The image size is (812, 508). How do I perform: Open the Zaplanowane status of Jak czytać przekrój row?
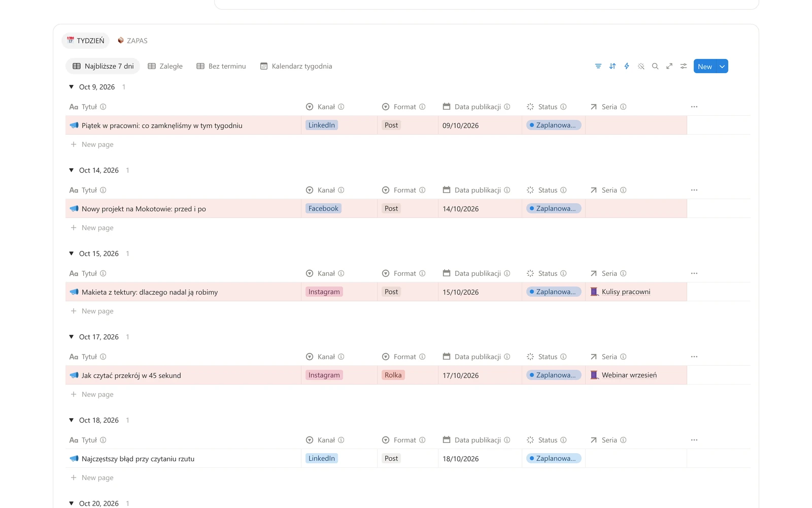click(x=554, y=375)
